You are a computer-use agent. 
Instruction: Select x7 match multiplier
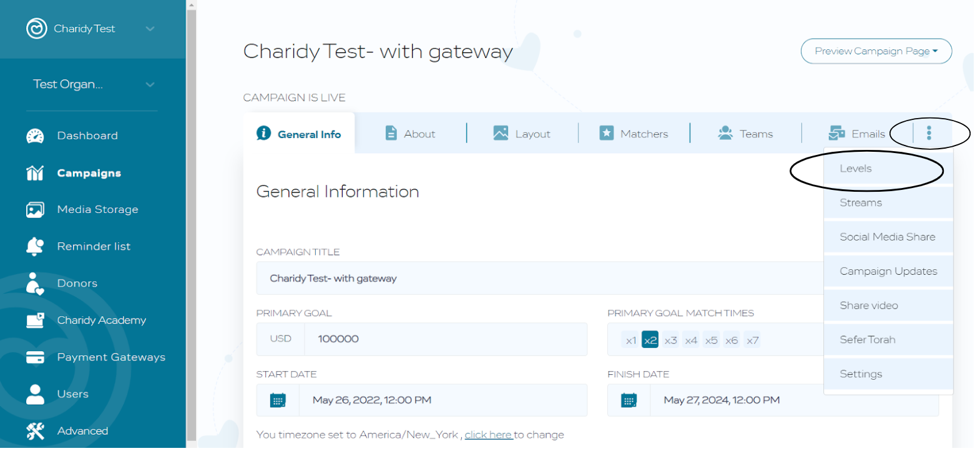coord(752,340)
